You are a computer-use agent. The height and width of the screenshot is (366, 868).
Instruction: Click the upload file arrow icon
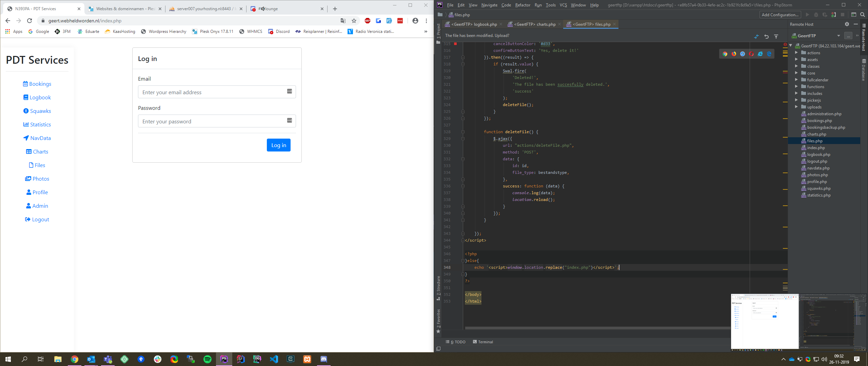click(x=776, y=36)
